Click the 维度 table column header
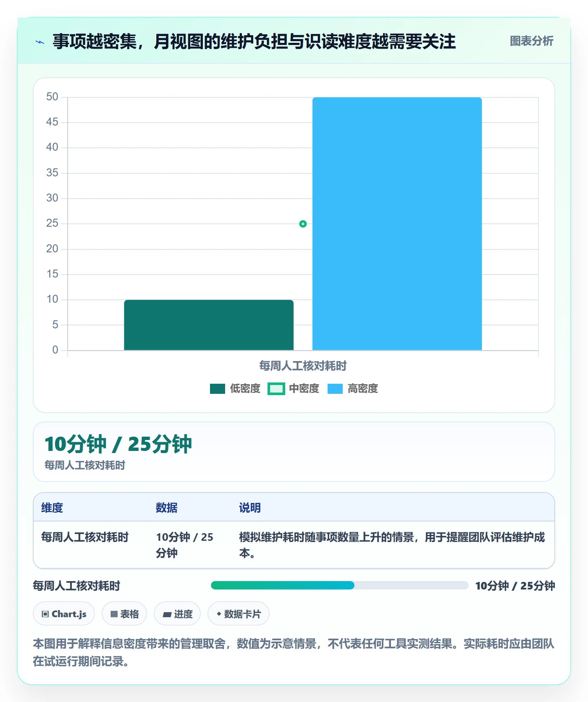The width and height of the screenshot is (588, 702). (52, 508)
